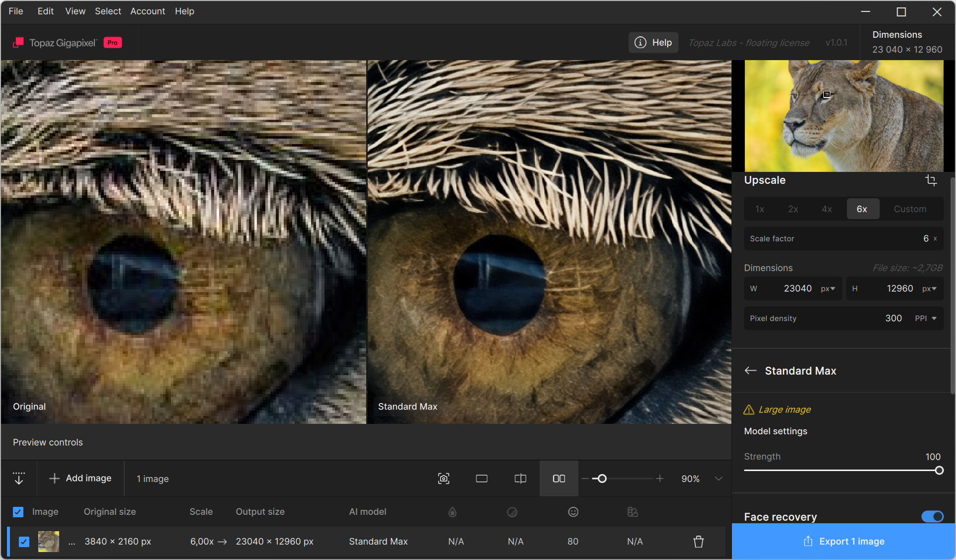The height and width of the screenshot is (560, 956).
Task: Click the crop tool icon
Action: [931, 180]
